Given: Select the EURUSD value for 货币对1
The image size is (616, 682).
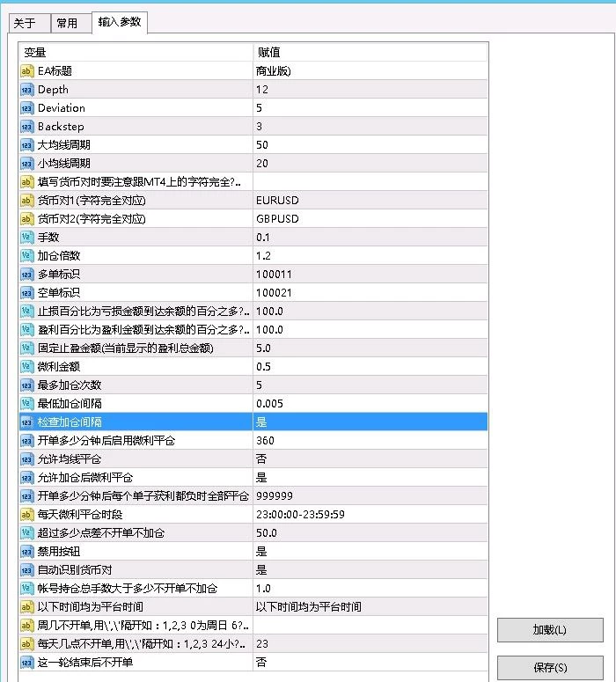Looking at the screenshot, I should pyautogui.click(x=370, y=201).
